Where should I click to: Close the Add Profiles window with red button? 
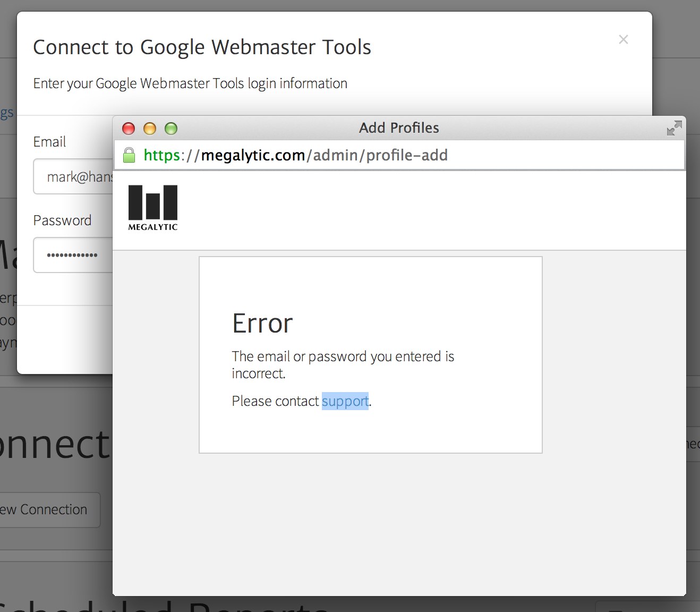[x=129, y=129]
